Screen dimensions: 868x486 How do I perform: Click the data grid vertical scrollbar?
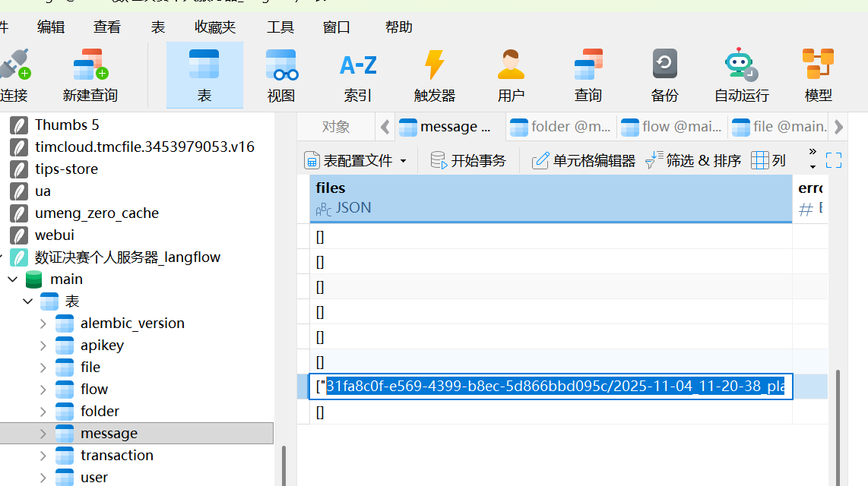pos(838,428)
